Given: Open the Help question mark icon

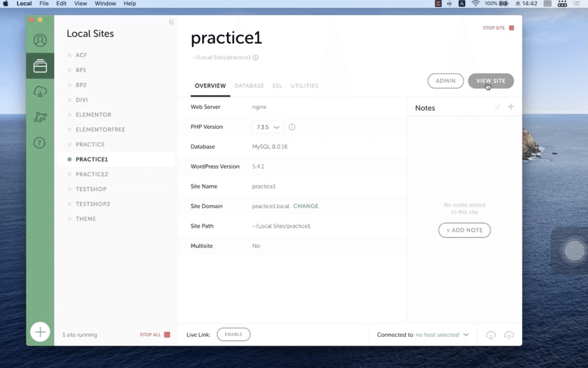Looking at the screenshot, I should pyautogui.click(x=39, y=143).
